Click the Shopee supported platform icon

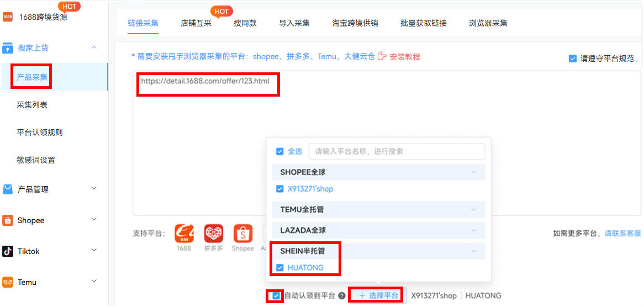pos(243,234)
